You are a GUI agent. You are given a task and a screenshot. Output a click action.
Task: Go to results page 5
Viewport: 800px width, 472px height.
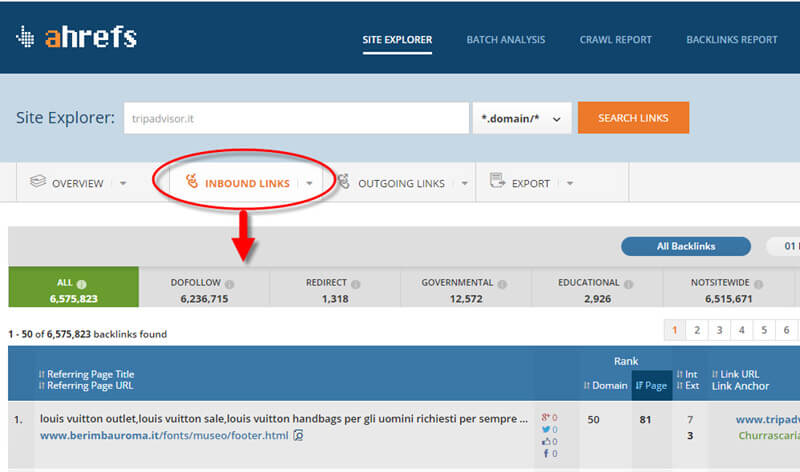pyautogui.click(x=764, y=330)
